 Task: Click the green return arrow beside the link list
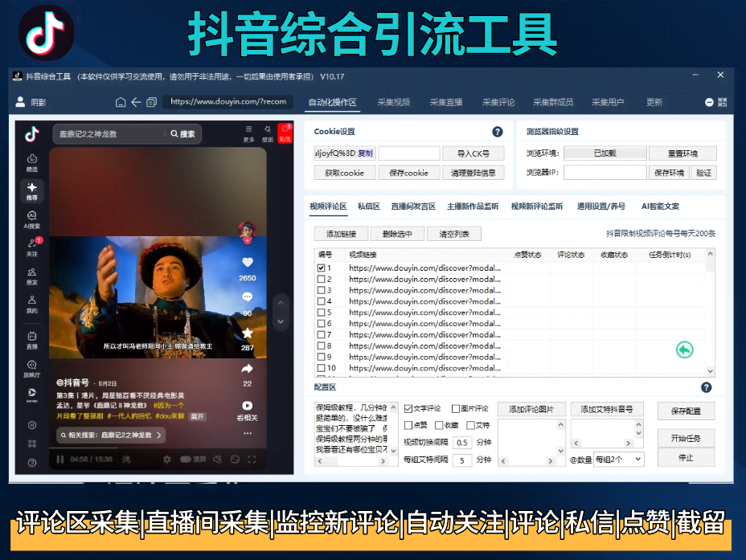point(684,350)
